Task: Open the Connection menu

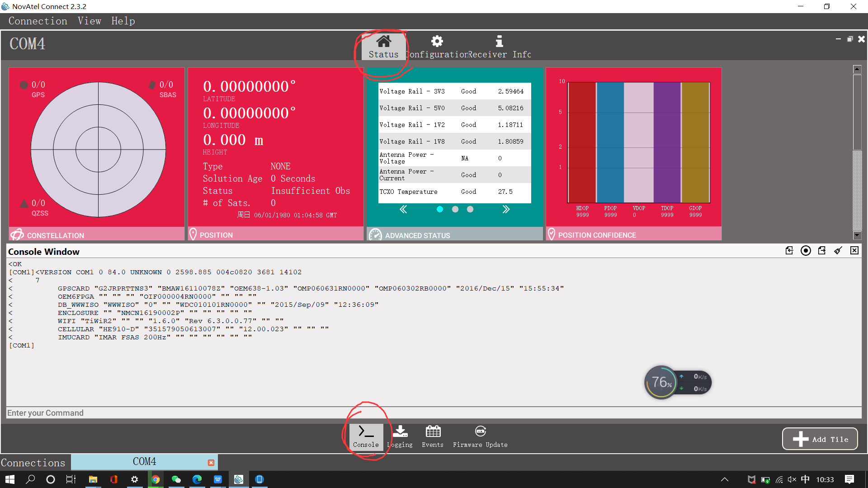Action: point(38,21)
